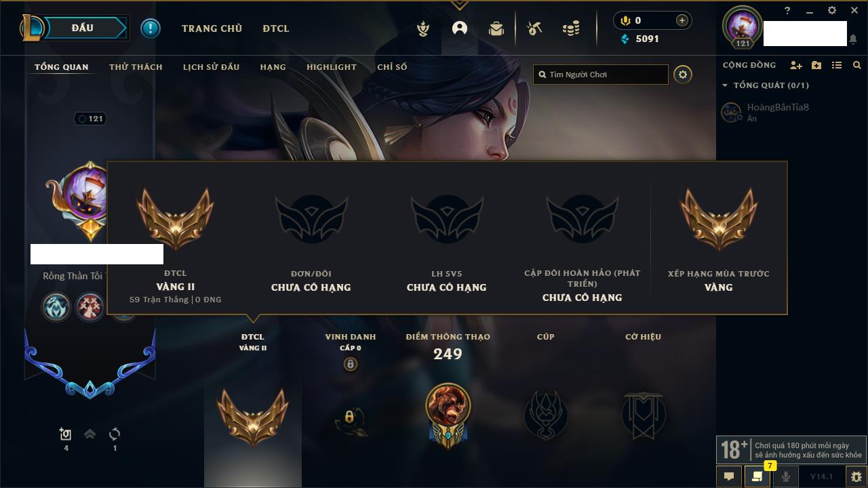The height and width of the screenshot is (488, 868).
Task: Open the ĐTCL menu item
Action: (x=276, y=28)
